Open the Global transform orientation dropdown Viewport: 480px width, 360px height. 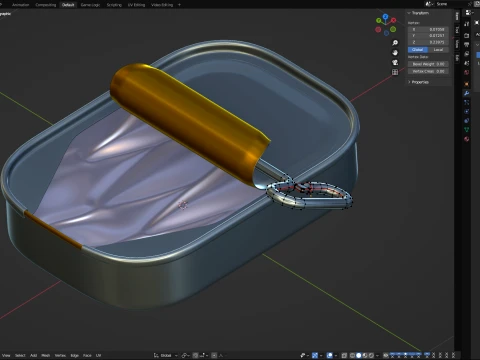(x=166, y=355)
